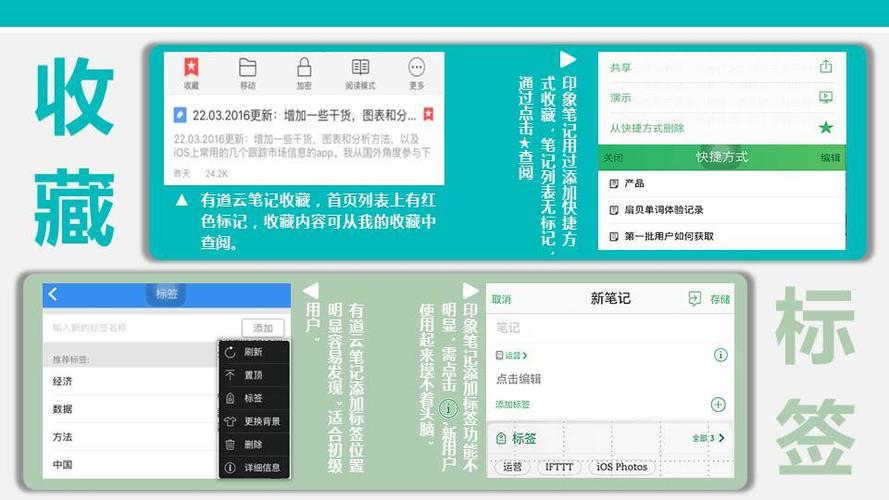This screenshot has height=500, width=889.
Task: Click the red bookmark flag beside note title
Action: 429,115
